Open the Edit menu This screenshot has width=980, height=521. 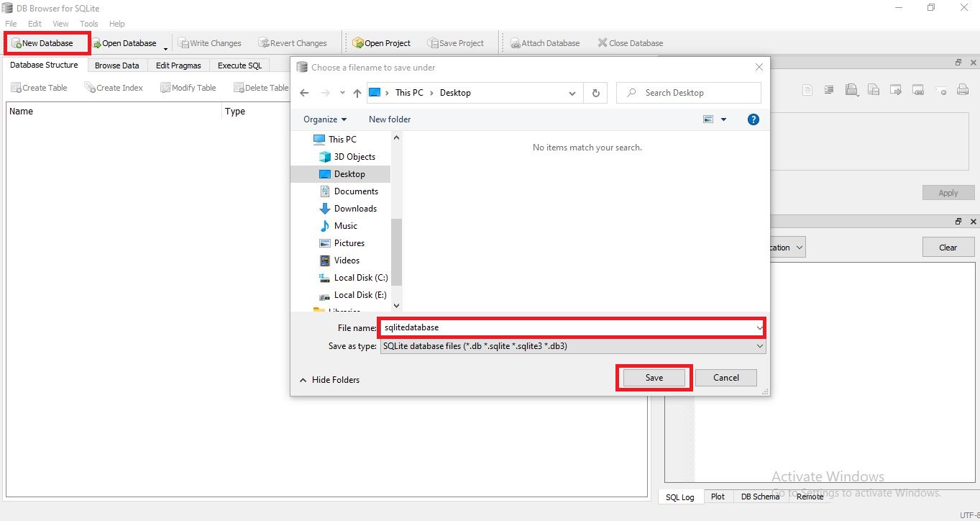[x=35, y=24]
